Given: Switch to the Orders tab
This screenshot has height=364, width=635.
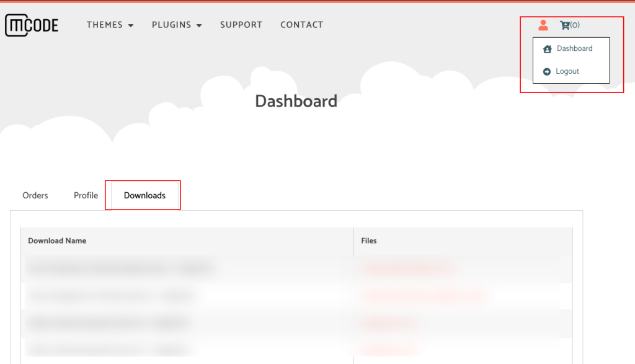Looking at the screenshot, I should [x=35, y=195].
